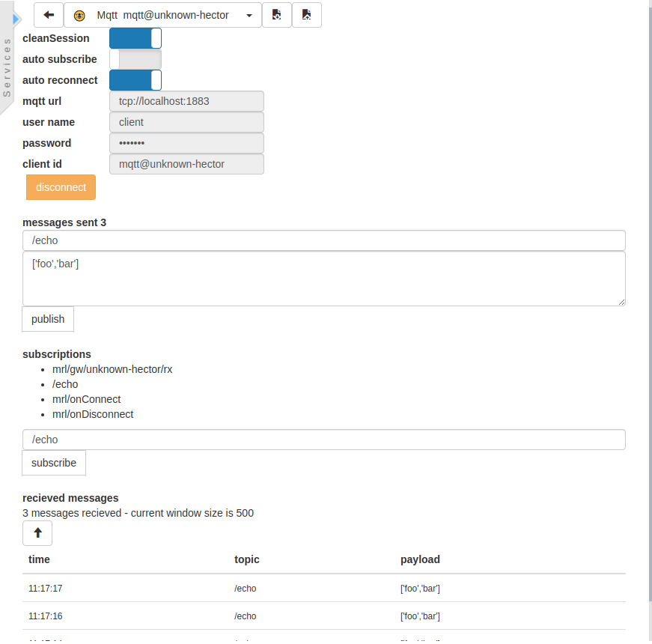This screenshot has width=652, height=644.
Task: Enable the auto subscribe toggle
Action: coord(135,59)
